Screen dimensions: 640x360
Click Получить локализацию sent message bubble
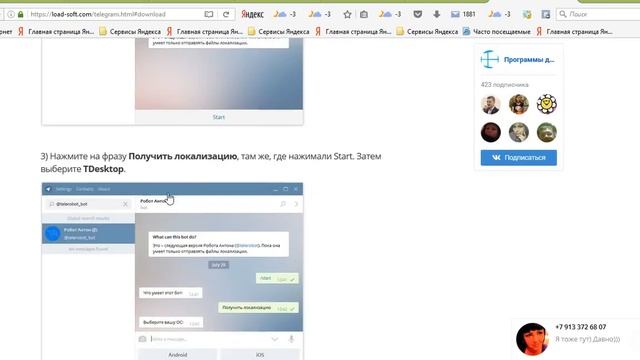[x=258, y=308]
